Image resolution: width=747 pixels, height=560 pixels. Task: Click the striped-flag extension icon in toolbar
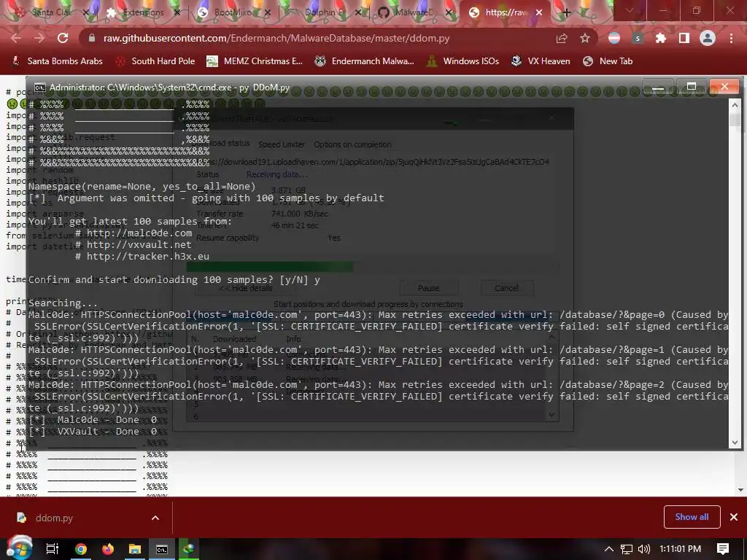click(614, 38)
